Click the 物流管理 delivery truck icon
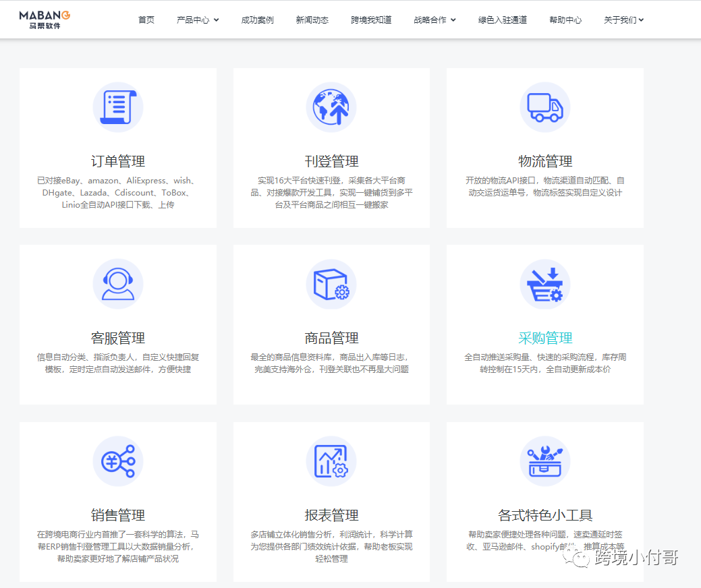Viewport: 701px width, 588px height. point(544,107)
